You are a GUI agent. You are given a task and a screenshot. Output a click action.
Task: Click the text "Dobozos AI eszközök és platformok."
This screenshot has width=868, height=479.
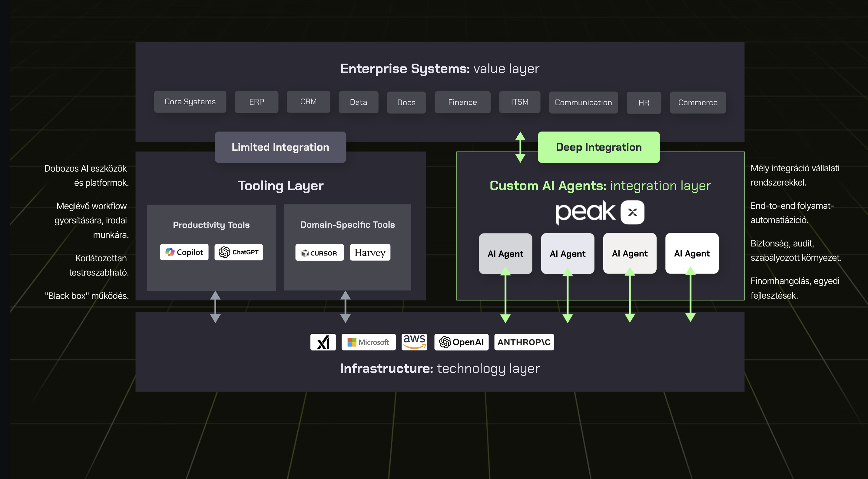pyautogui.click(x=86, y=176)
